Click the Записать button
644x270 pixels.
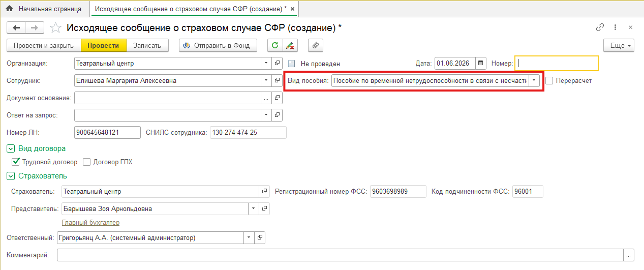[147, 45]
